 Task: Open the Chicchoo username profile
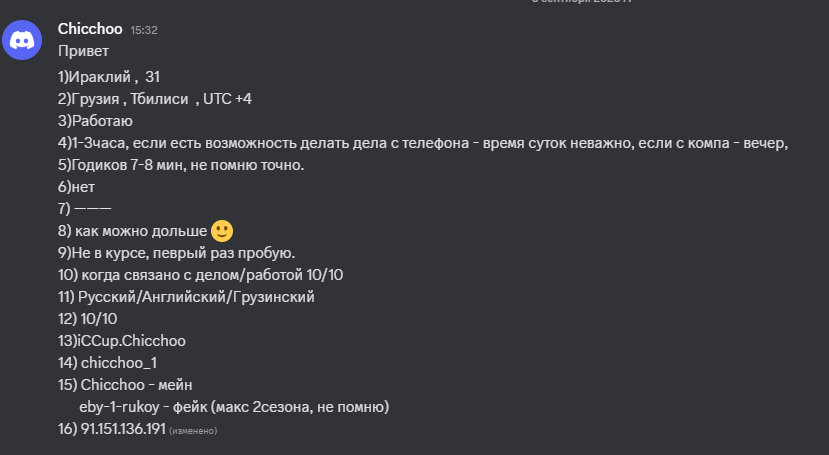pyautogui.click(x=90, y=29)
